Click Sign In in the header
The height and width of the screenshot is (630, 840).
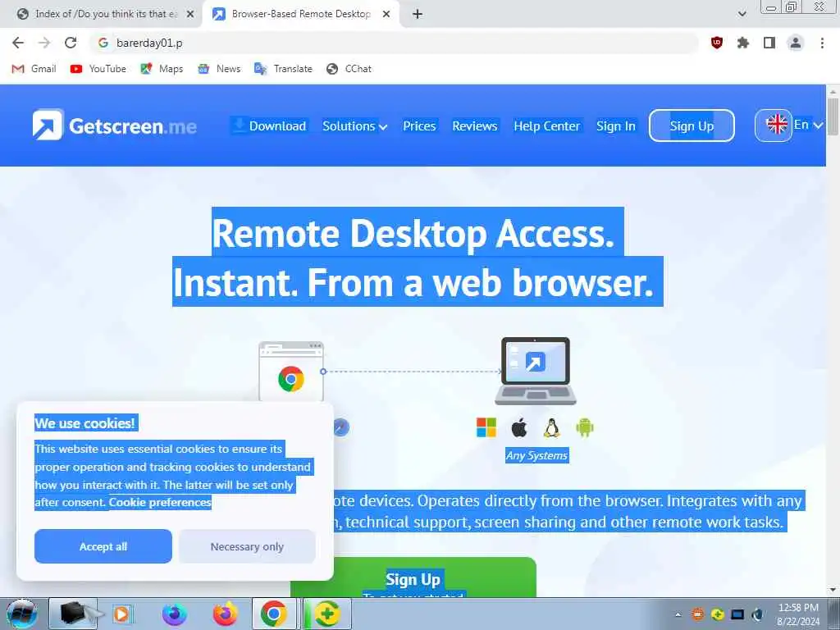click(615, 126)
